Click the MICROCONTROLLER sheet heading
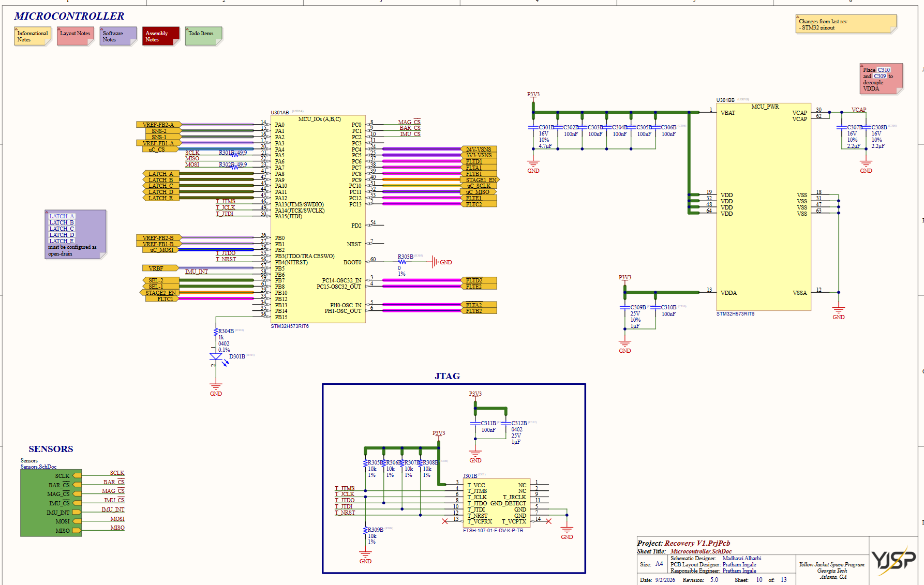 click(69, 16)
